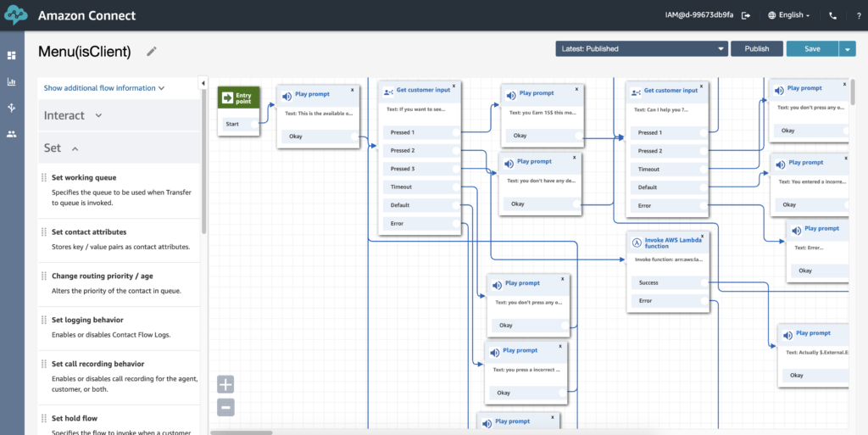The height and width of the screenshot is (435, 868).
Task: Open the routing icon in left sidebar
Action: (12, 108)
